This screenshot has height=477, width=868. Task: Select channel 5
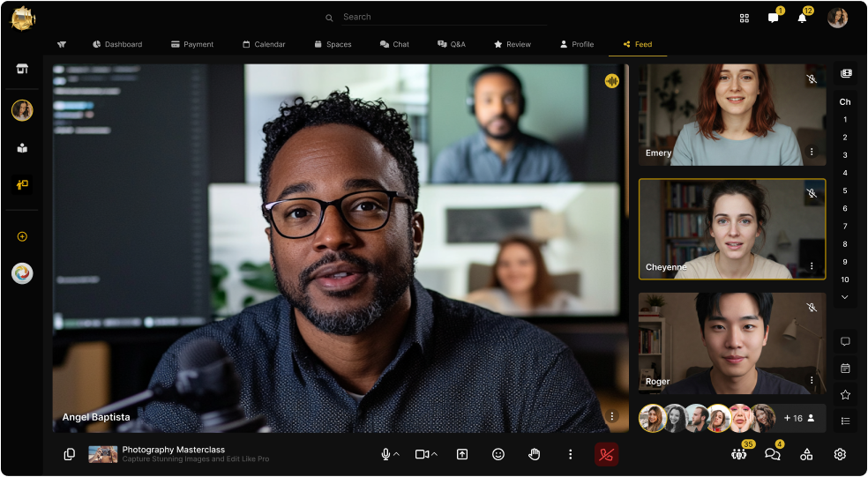coord(845,190)
